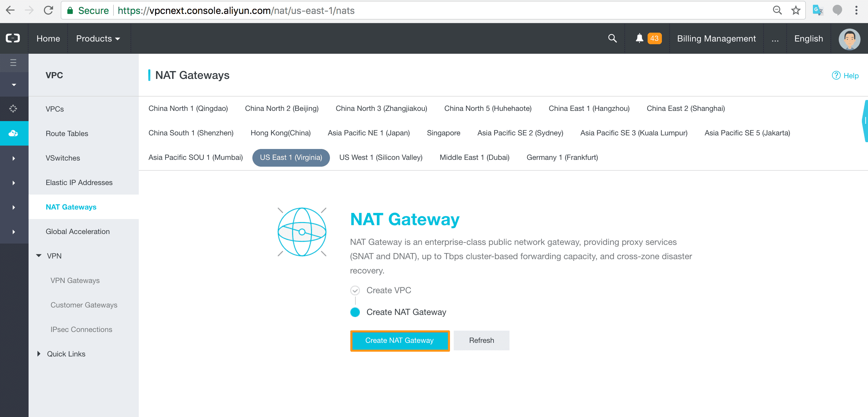Switch region to Asia Pacific SOU 1 (Mumbai)
The width and height of the screenshot is (868, 417).
196,157
